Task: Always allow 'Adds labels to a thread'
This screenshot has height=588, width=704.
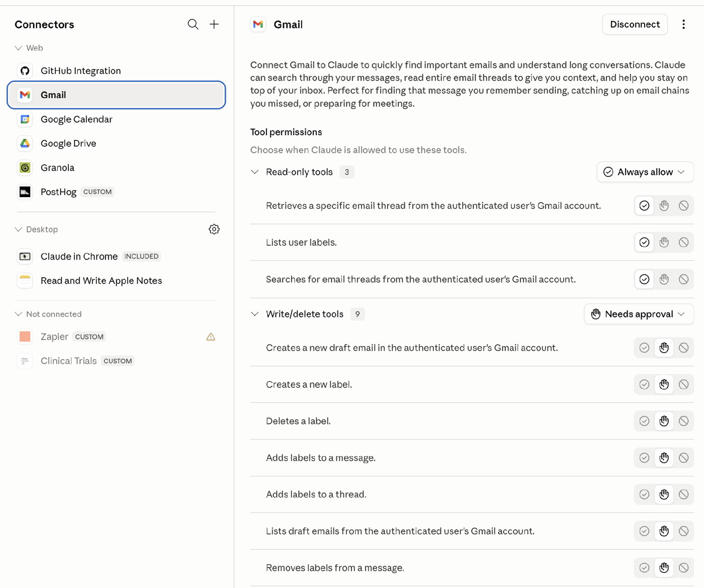Action: 644,494
